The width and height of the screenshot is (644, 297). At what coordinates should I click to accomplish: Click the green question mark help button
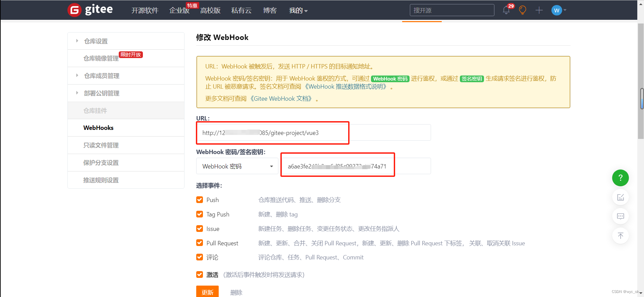point(620,178)
